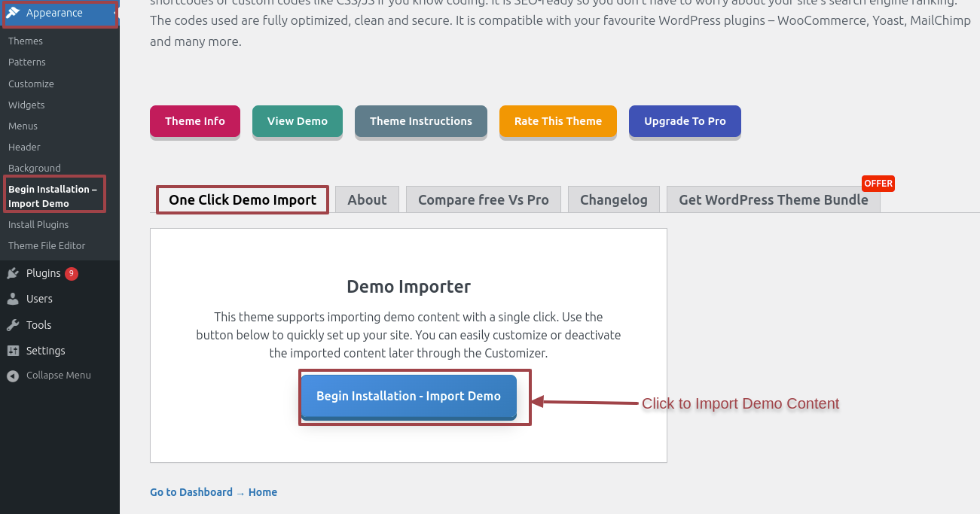Click Upgrade To Pro button
Image resolution: width=980 pixels, height=514 pixels.
pyautogui.click(x=685, y=121)
